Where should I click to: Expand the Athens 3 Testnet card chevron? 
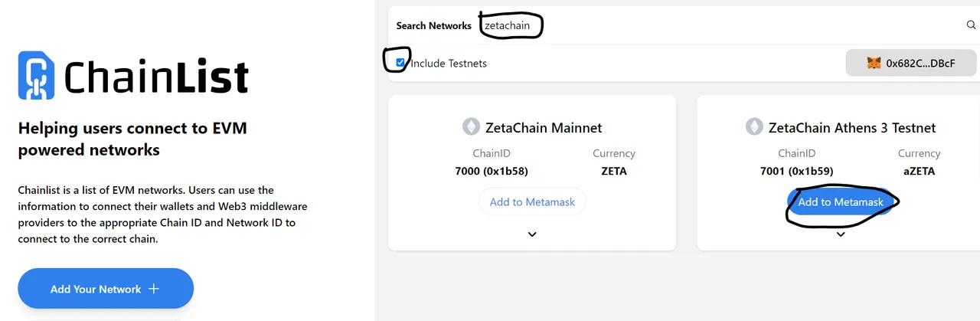pos(841,234)
